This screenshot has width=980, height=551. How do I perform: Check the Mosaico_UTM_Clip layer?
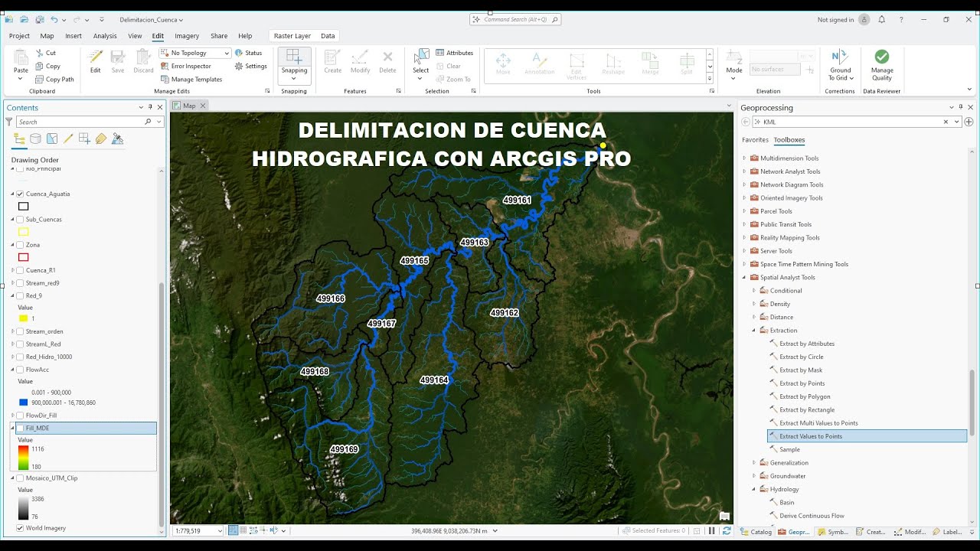tap(20, 478)
